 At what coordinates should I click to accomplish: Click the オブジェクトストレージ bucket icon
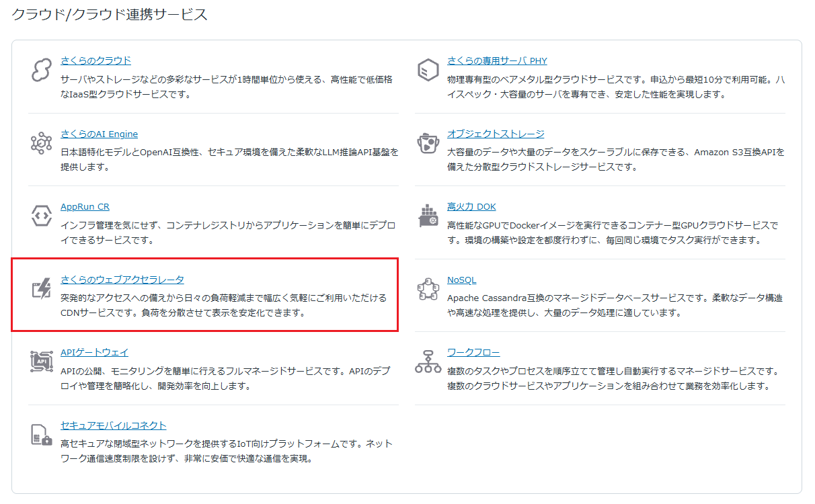428,143
